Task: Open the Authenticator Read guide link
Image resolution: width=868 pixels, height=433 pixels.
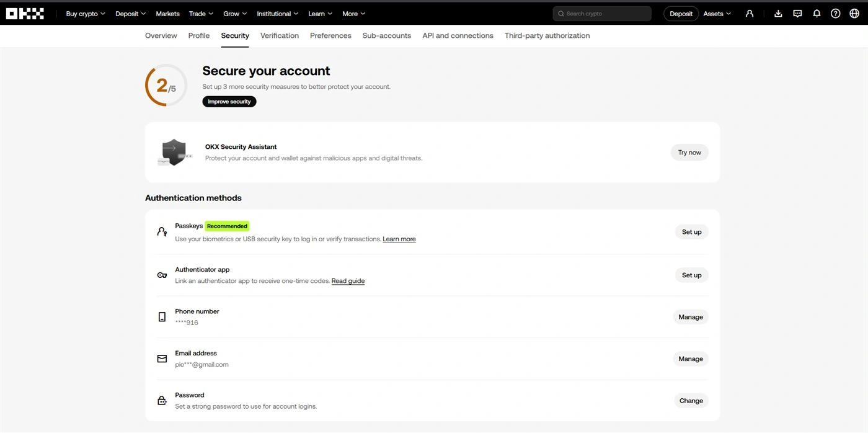Action: tap(348, 281)
